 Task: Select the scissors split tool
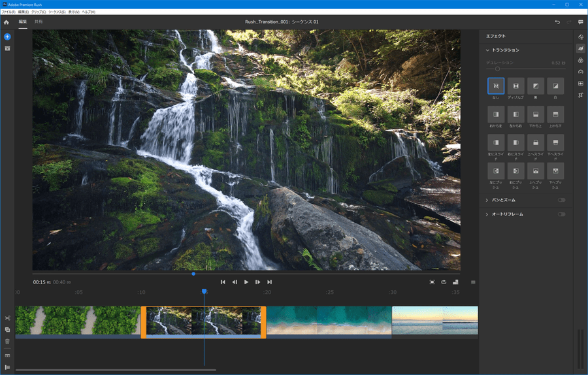[7, 318]
